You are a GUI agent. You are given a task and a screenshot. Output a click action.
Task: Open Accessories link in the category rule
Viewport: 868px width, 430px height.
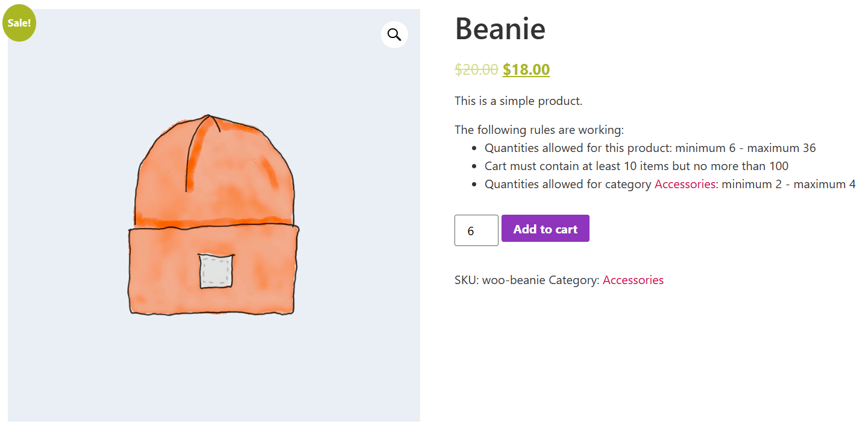685,184
